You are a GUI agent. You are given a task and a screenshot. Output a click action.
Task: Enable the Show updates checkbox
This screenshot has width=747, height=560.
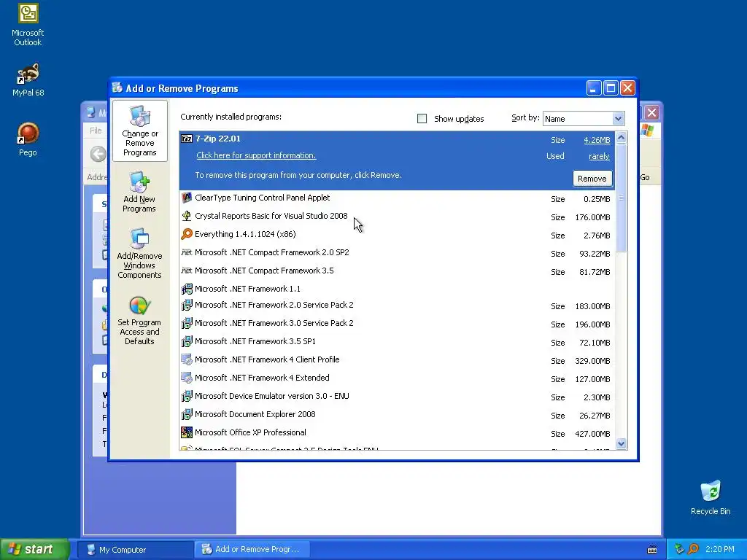click(422, 118)
